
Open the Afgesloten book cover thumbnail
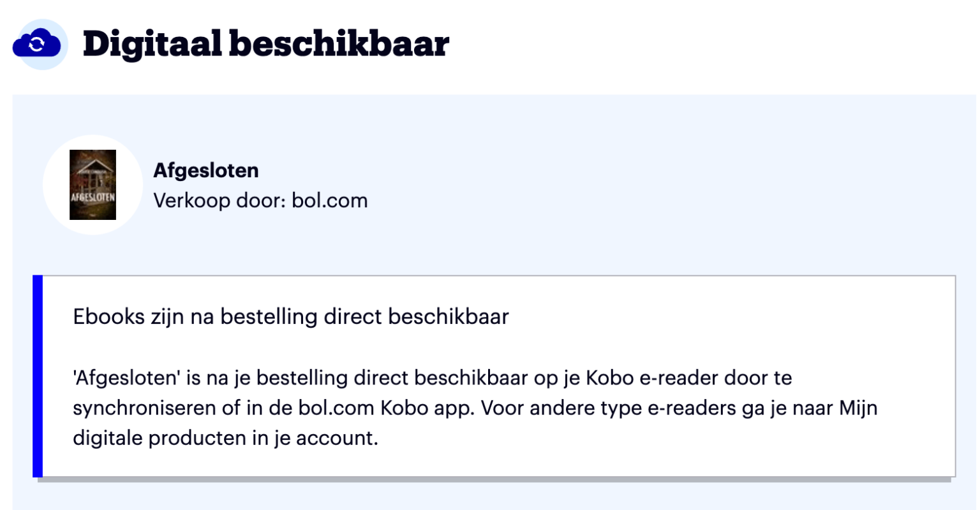point(93,185)
